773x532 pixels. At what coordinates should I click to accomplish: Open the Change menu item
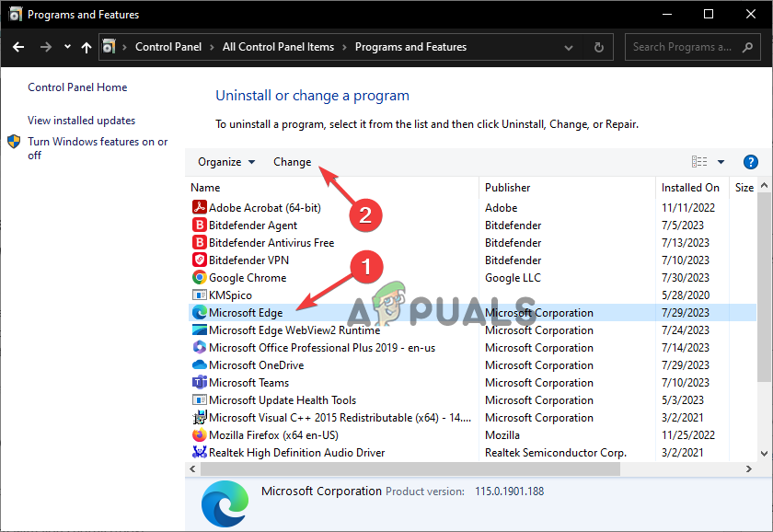pyautogui.click(x=292, y=161)
